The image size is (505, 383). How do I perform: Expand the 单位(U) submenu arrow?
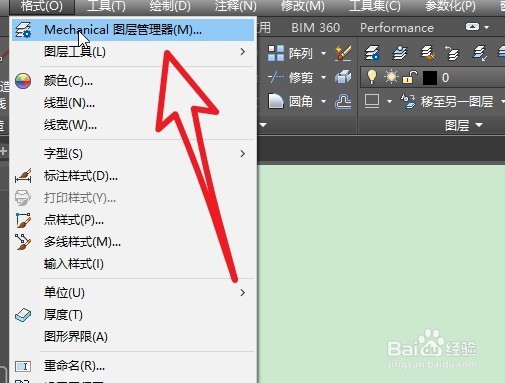tap(243, 293)
